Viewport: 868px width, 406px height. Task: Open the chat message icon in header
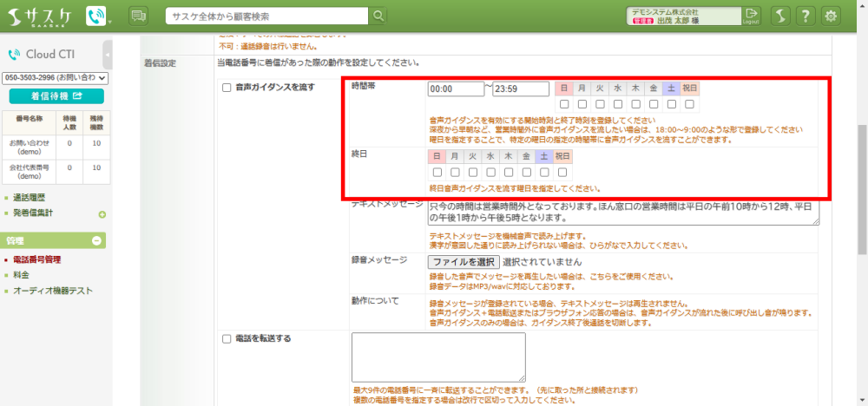pyautogui.click(x=138, y=16)
